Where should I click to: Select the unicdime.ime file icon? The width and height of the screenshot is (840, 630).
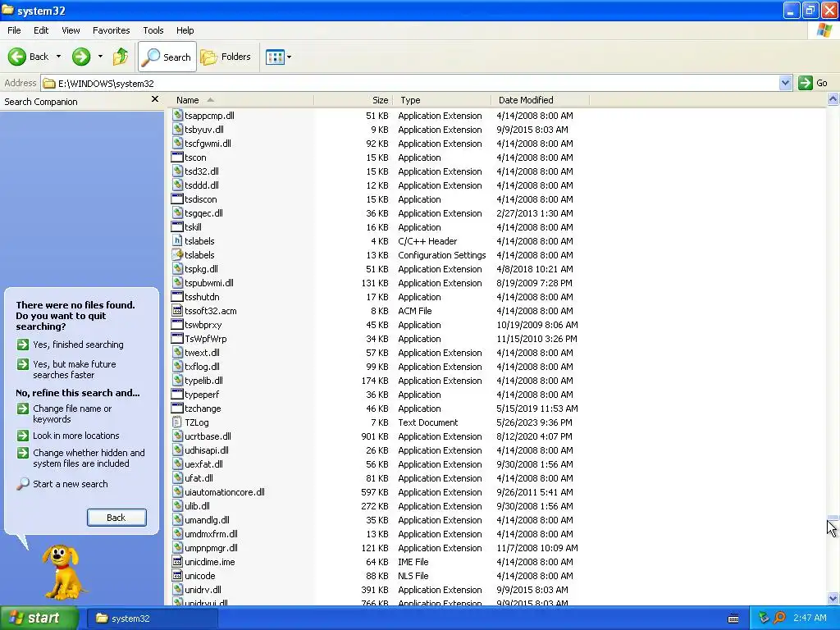coord(177,561)
